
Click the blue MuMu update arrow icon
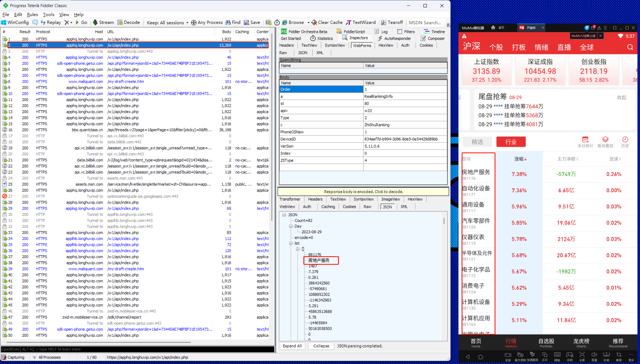(x=587, y=28)
